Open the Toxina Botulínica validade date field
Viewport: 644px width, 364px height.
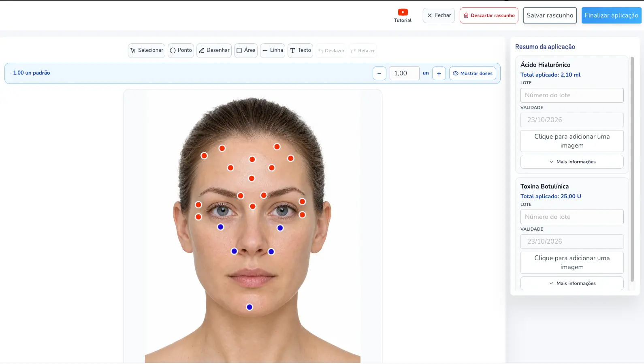(572, 242)
